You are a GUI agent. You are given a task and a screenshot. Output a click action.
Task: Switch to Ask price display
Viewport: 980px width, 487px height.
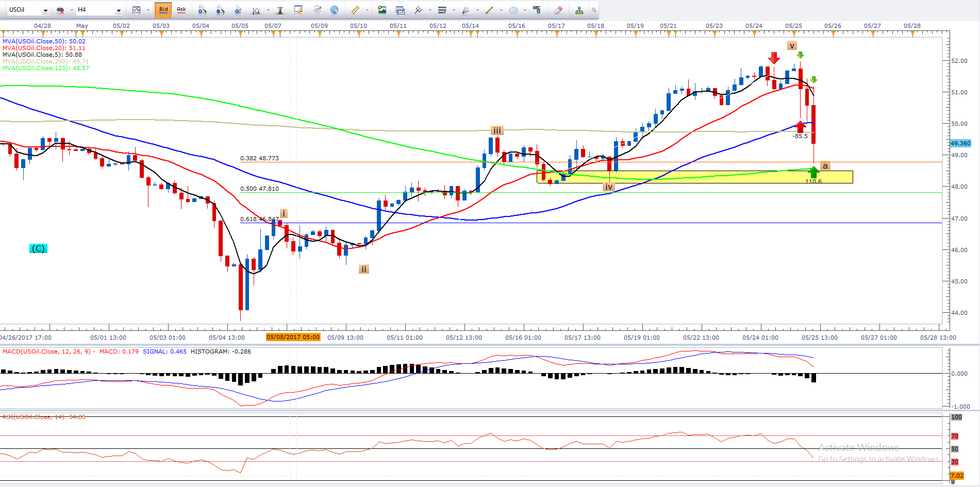pyautogui.click(x=181, y=10)
